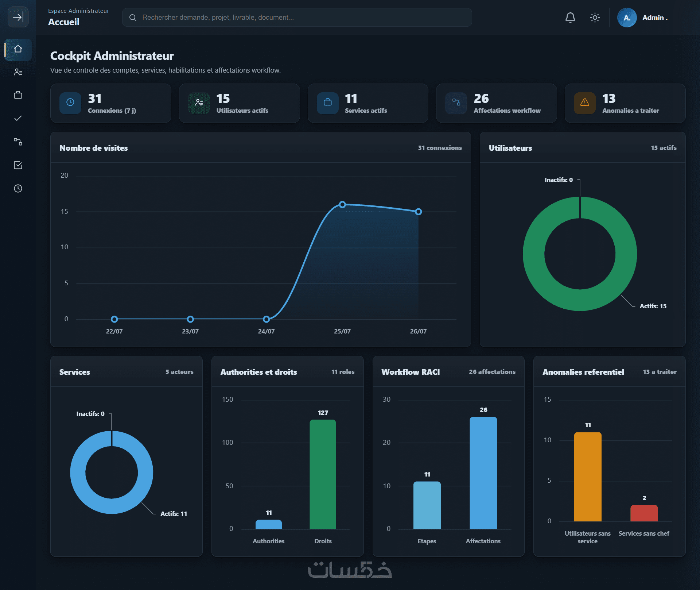700x590 pixels.
Task: Open notifications bell
Action: 570,18
